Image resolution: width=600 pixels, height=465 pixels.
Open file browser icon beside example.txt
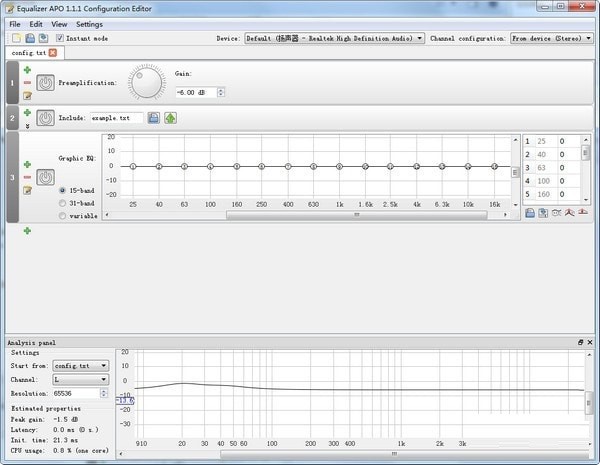(x=154, y=118)
